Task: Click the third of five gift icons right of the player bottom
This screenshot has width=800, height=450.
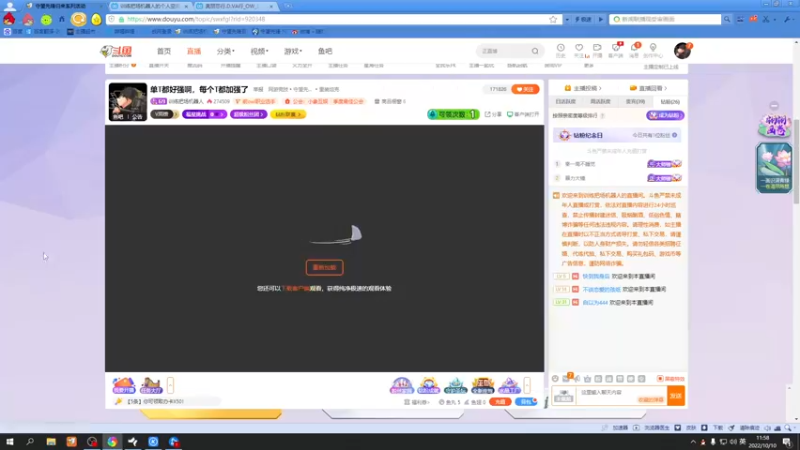Action: tap(456, 385)
